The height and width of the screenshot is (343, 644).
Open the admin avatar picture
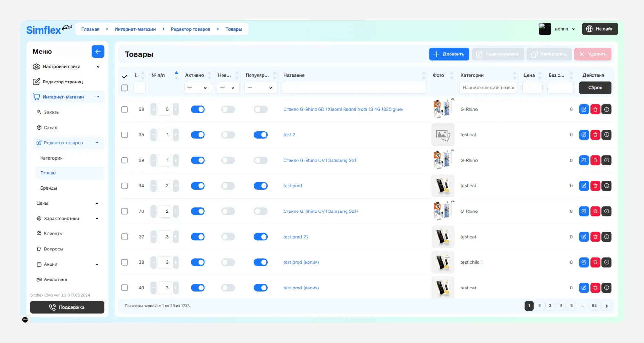click(545, 29)
